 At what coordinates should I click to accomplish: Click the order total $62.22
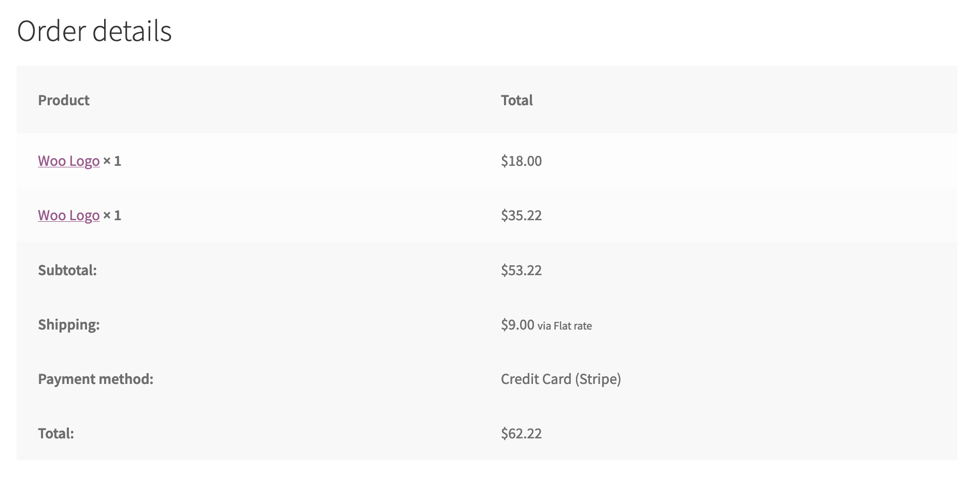point(521,433)
